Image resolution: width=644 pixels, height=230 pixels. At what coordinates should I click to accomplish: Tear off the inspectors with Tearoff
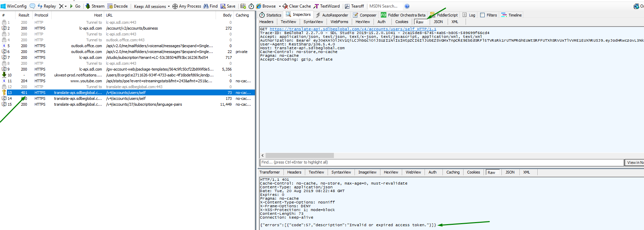point(354,6)
